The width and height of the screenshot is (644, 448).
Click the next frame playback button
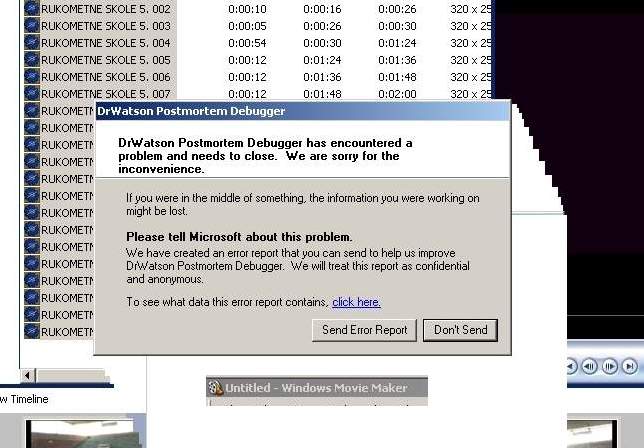pyautogui.click(x=610, y=366)
